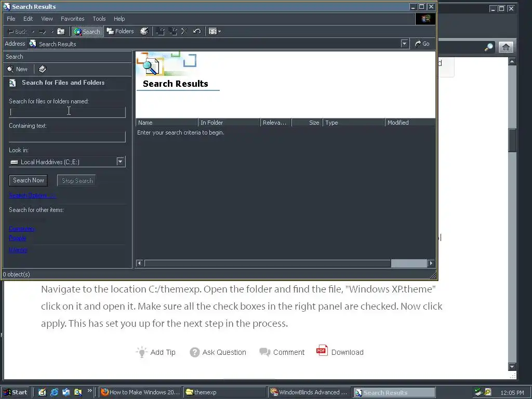The image size is (532, 399).
Task: Click the green device tray icon
Action: point(478,392)
